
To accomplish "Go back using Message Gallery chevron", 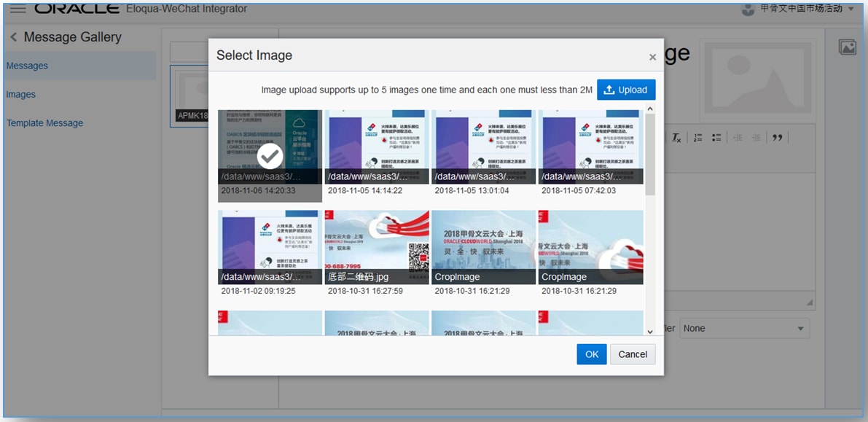I will pos(13,37).
